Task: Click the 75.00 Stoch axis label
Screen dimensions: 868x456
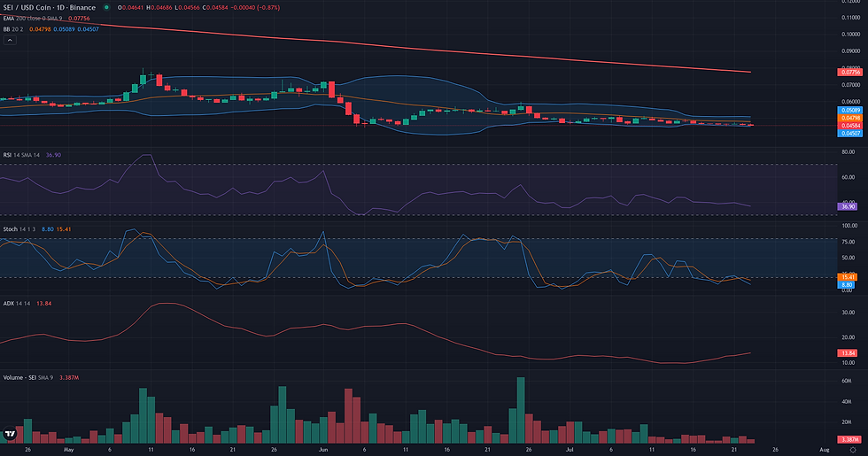Action: click(x=849, y=242)
